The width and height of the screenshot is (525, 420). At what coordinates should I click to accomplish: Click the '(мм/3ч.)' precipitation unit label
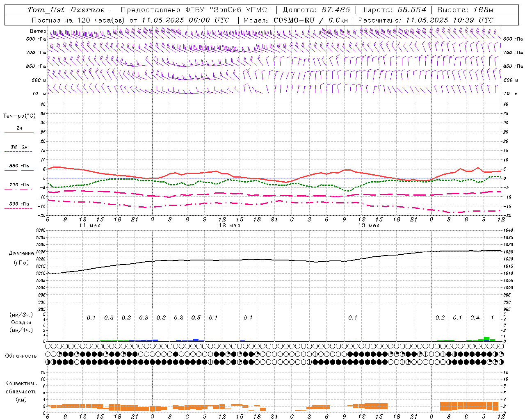pyautogui.click(x=21, y=315)
